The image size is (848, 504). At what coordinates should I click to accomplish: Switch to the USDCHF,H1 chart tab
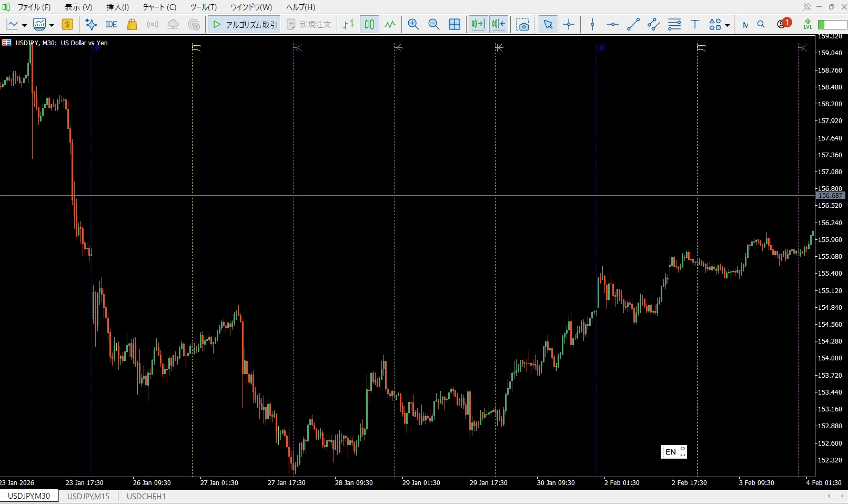click(x=146, y=496)
